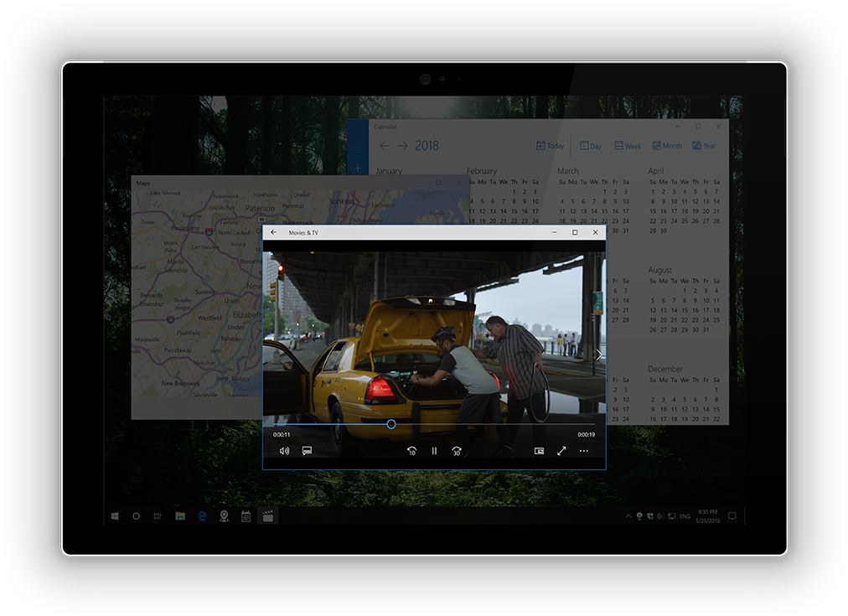Viewport: 848px width, 616px height.
Task: Mute the Movies & TV volume icon
Action: click(x=284, y=451)
